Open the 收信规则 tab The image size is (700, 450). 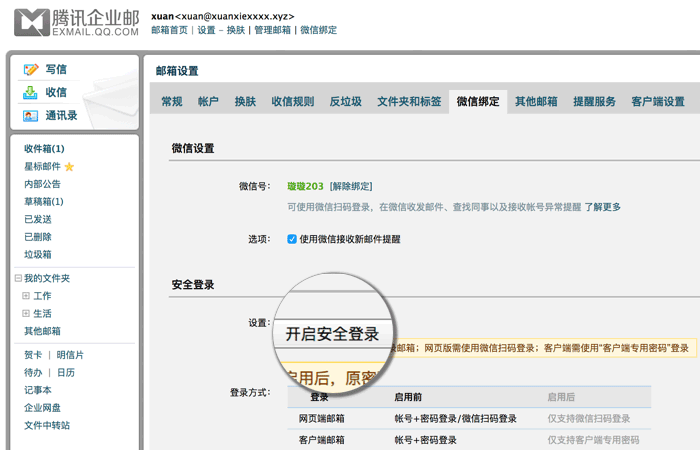292,102
